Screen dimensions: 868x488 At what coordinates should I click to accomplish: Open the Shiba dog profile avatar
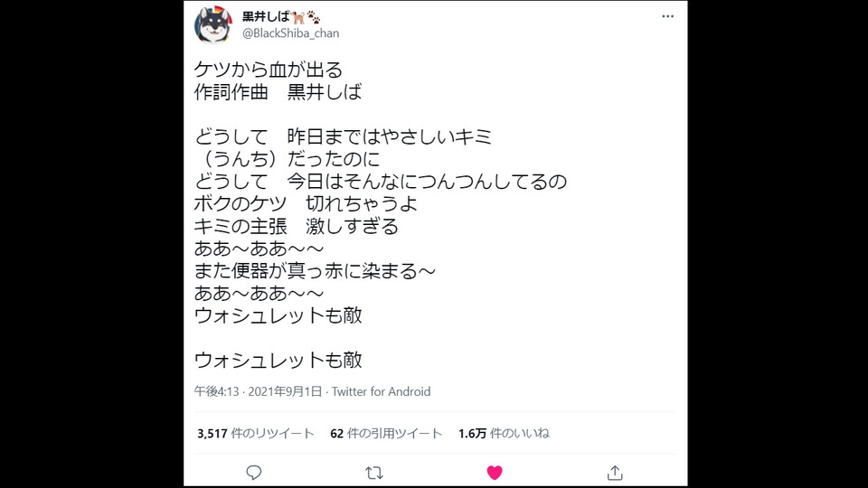[x=213, y=25]
